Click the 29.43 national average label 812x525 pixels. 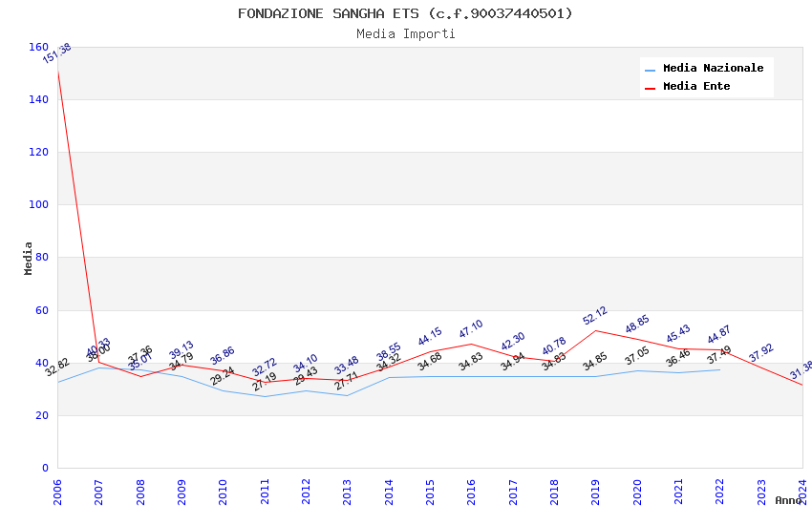pos(305,376)
